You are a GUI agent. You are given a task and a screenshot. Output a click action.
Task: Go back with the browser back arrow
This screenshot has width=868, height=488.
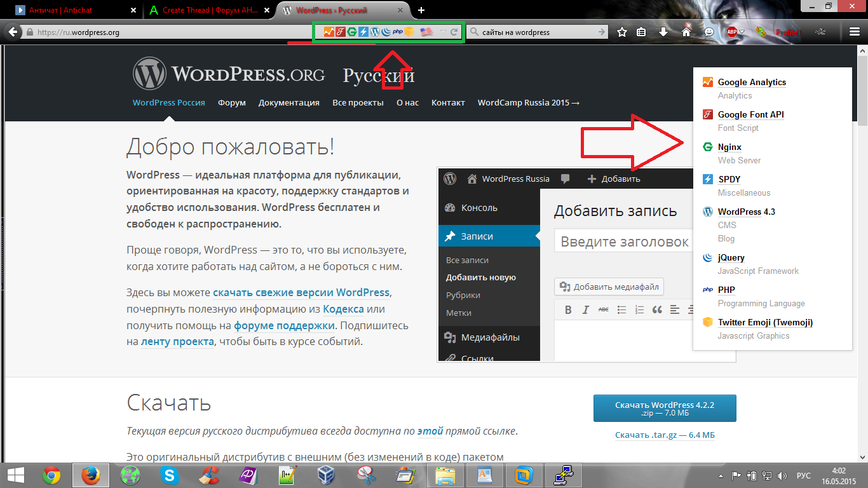coord(11,32)
